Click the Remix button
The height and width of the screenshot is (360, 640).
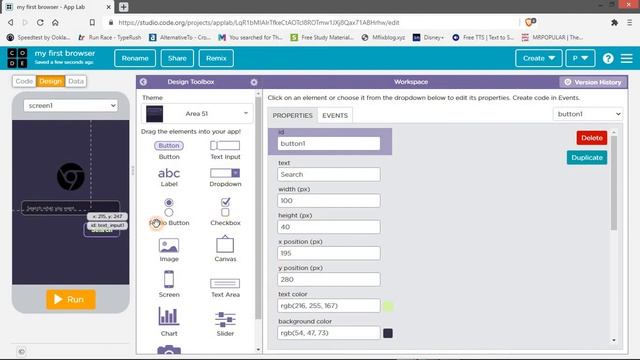[216, 58]
